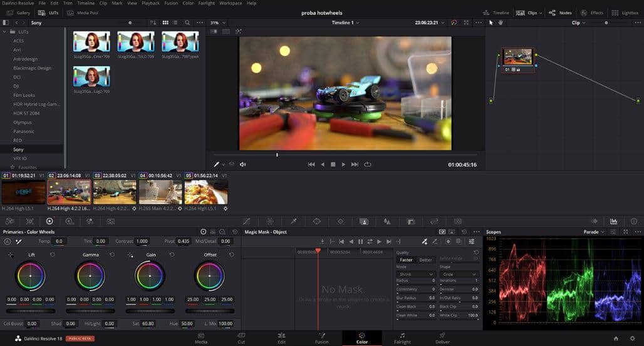Toggle the Faster quality option
Image resolution: width=644 pixels, height=346 pixels.
pyautogui.click(x=406, y=260)
